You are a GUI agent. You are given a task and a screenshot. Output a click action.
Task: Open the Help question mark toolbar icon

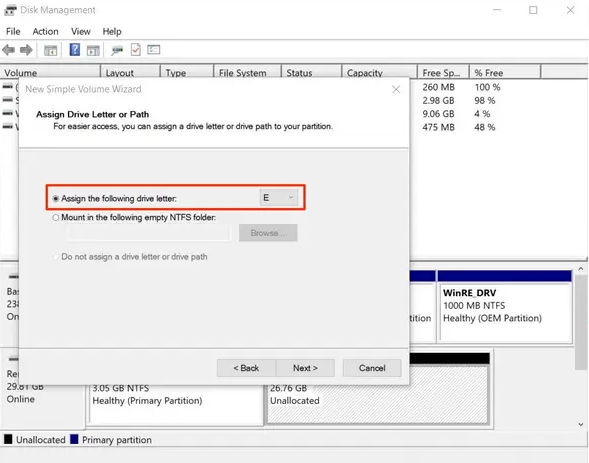(75, 50)
